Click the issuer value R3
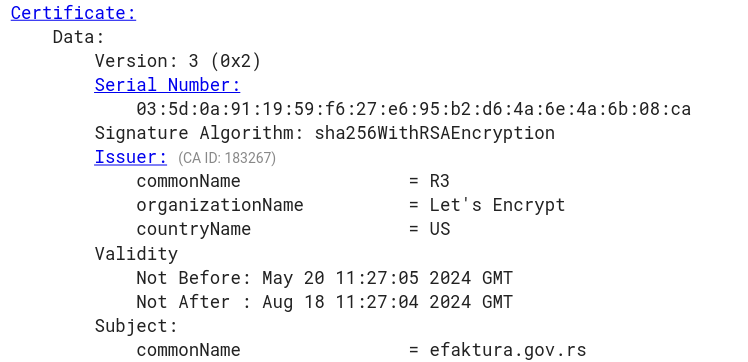 tap(439, 181)
